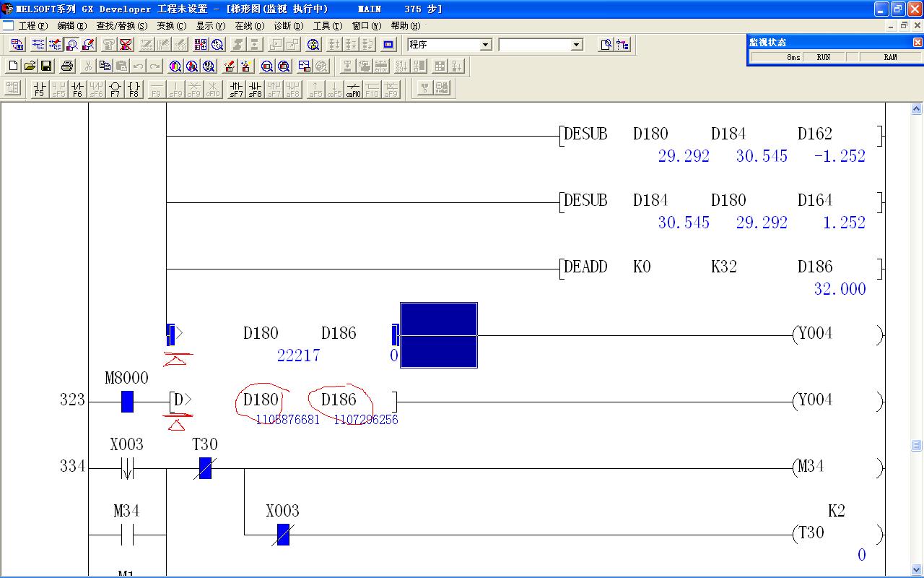Click the RUN status in the monitor panel

coord(823,57)
